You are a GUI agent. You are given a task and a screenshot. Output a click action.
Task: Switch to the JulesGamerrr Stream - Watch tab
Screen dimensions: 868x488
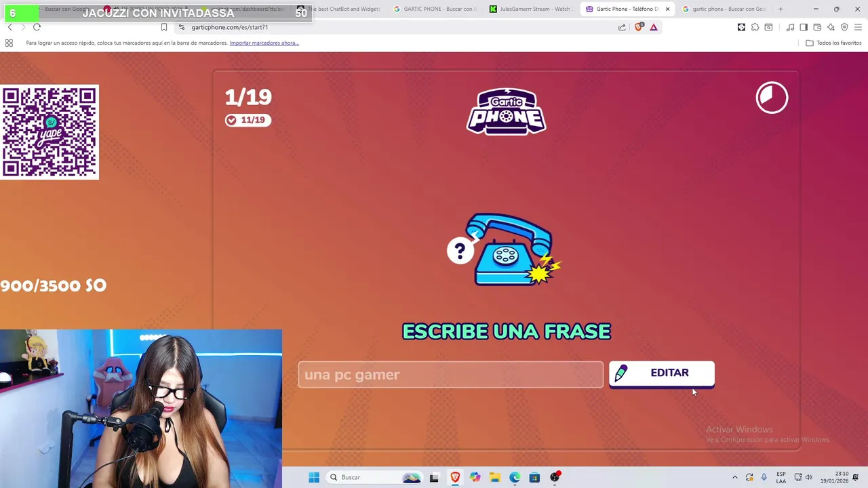[x=531, y=9]
